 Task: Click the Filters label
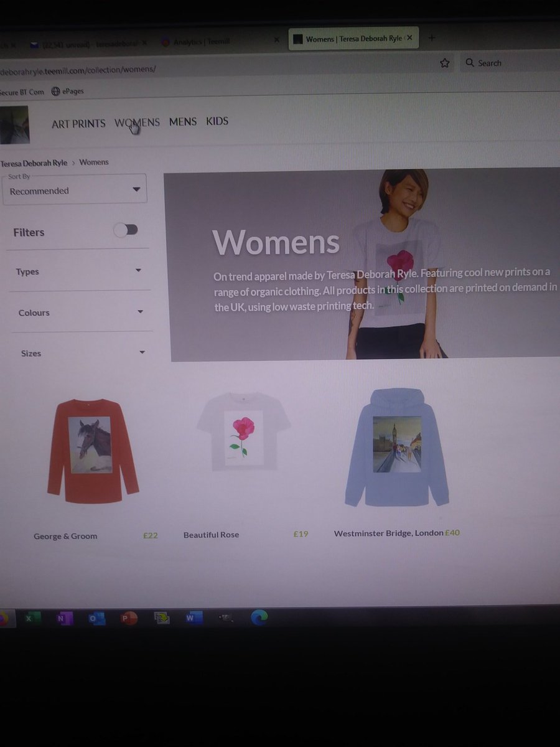pyautogui.click(x=29, y=232)
